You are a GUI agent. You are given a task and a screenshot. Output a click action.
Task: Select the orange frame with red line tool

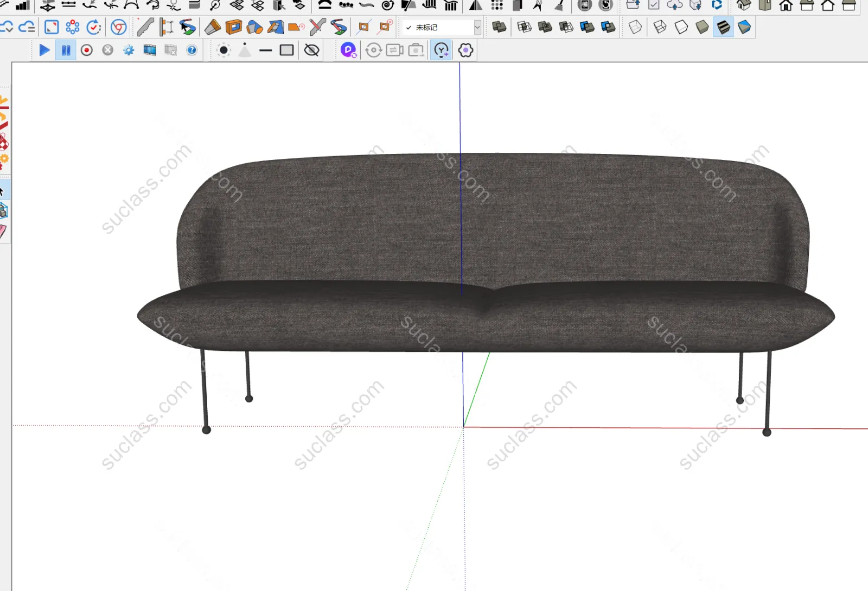[x=385, y=27]
